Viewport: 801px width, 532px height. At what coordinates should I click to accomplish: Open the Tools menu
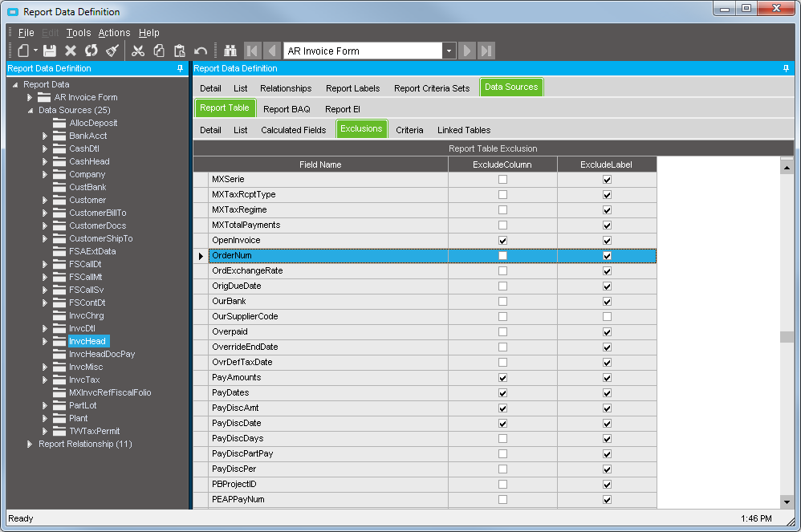coord(79,33)
